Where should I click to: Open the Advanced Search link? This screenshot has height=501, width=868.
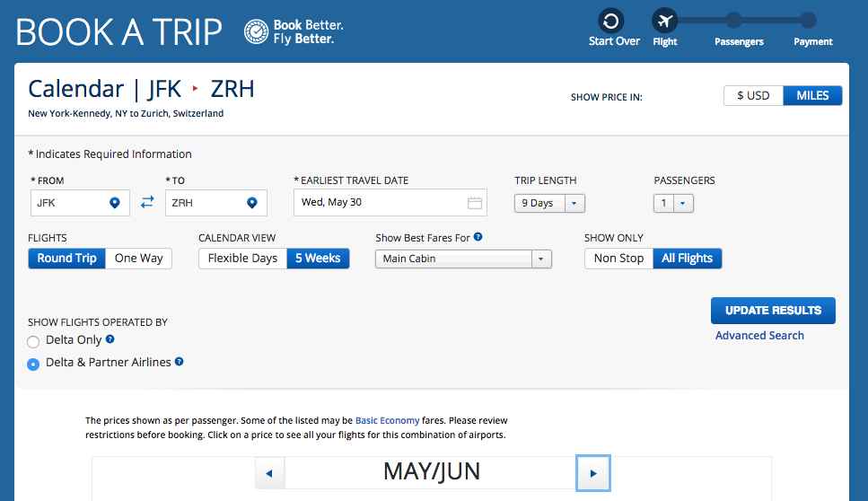[x=759, y=336]
